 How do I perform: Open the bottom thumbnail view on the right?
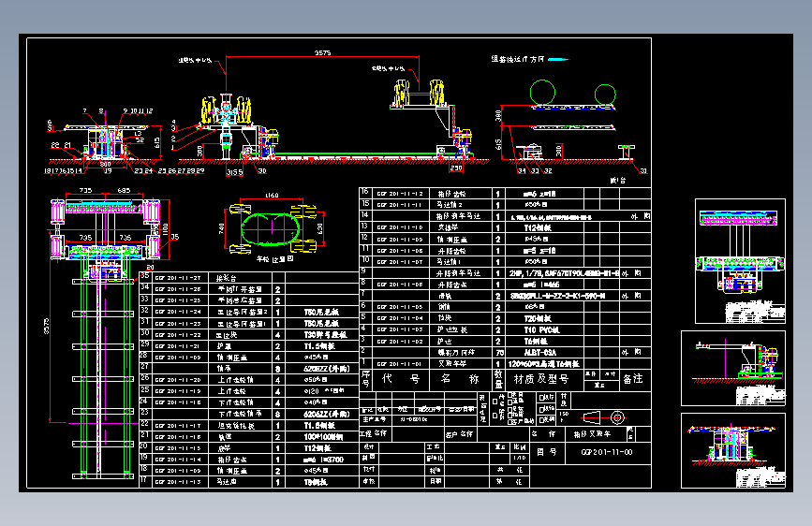tap(733, 450)
